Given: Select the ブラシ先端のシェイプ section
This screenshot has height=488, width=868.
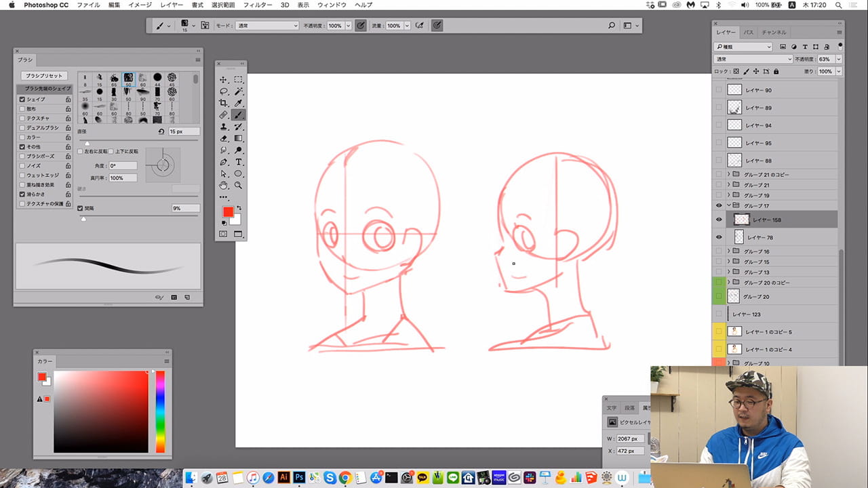Looking at the screenshot, I should tap(45, 89).
